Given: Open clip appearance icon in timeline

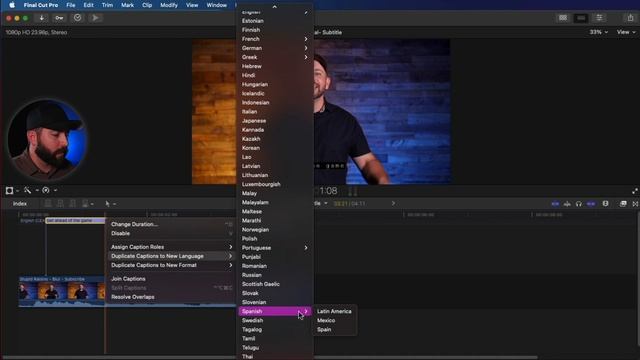Looking at the screenshot, I should 605,204.
